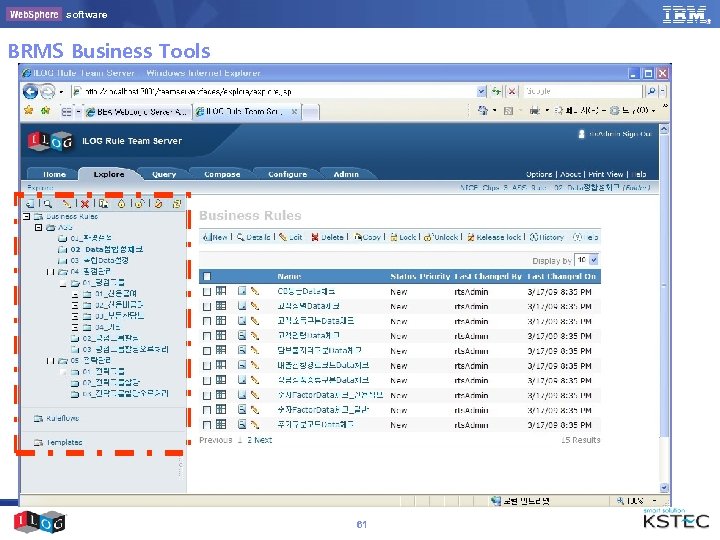Switch to the Admin tab
Viewport: 720px width, 540px height.
346,174
